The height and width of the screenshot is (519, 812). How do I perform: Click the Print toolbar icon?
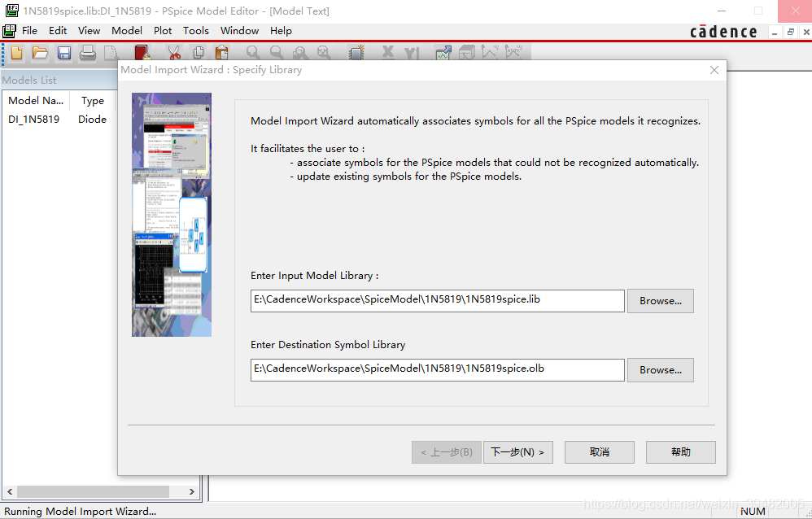(88, 53)
